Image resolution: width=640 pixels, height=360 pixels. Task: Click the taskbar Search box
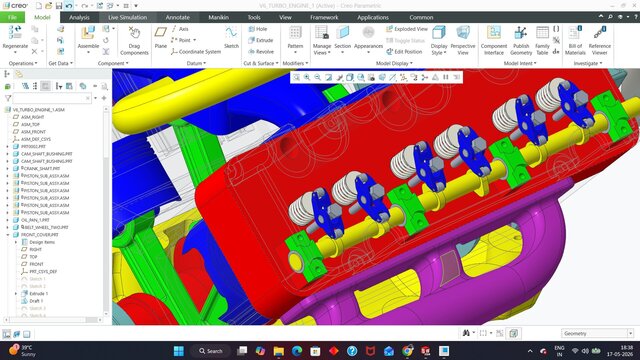pos(211,351)
